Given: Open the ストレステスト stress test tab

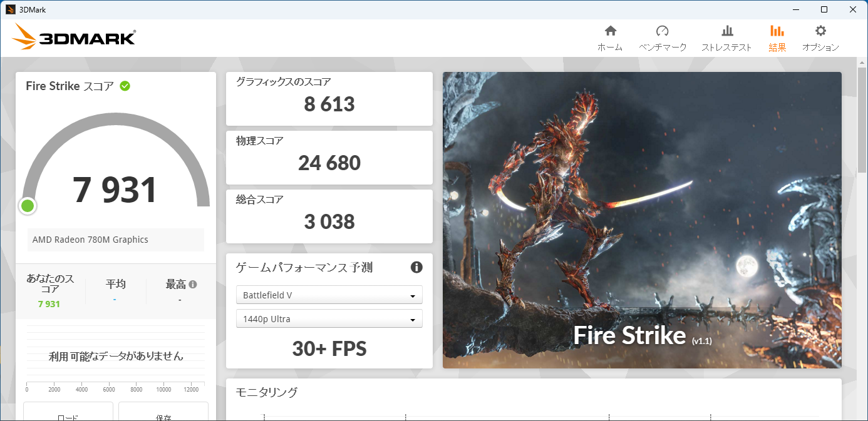Looking at the screenshot, I should [726, 38].
